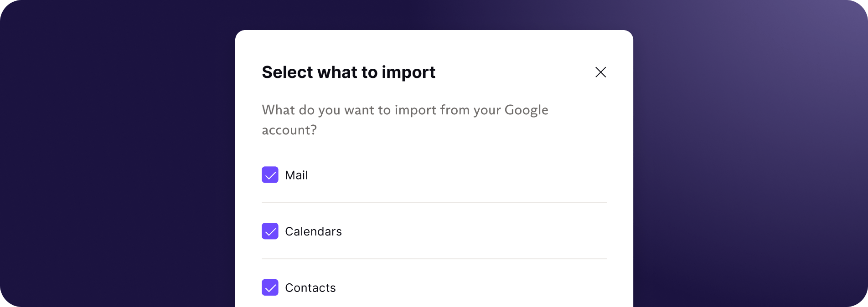Click the Google account question text
This screenshot has width=868, height=307.
pos(405,120)
